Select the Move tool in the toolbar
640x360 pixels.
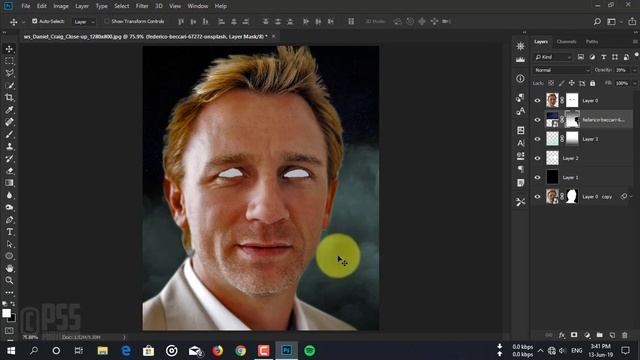[x=9, y=49]
